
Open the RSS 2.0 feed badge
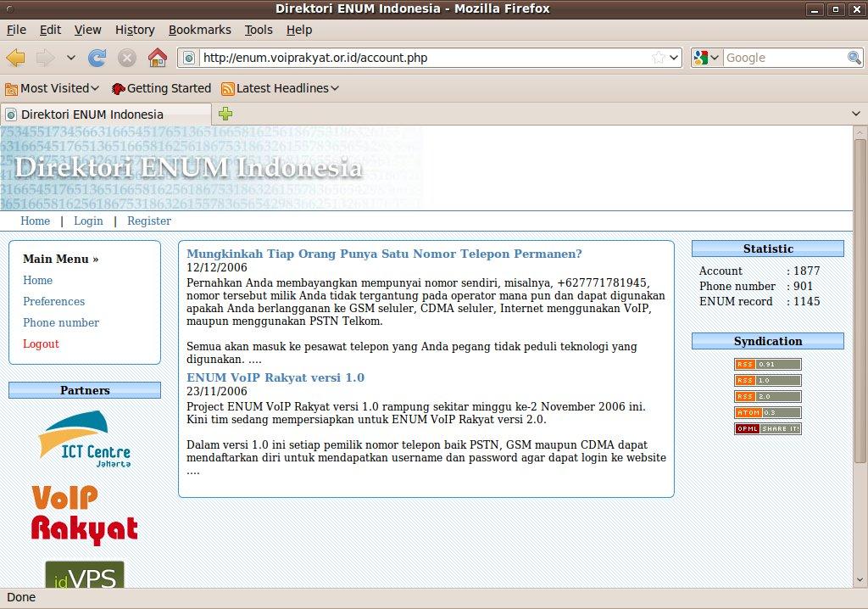point(767,397)
